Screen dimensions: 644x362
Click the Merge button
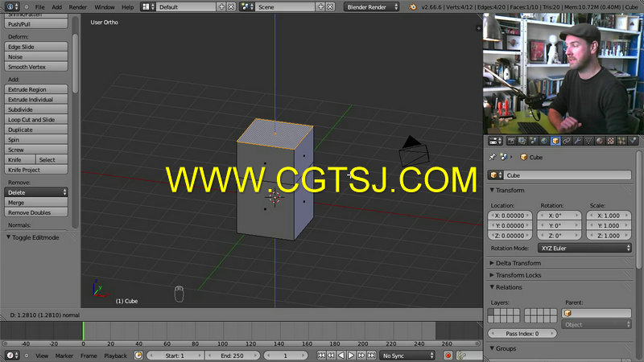36,203
